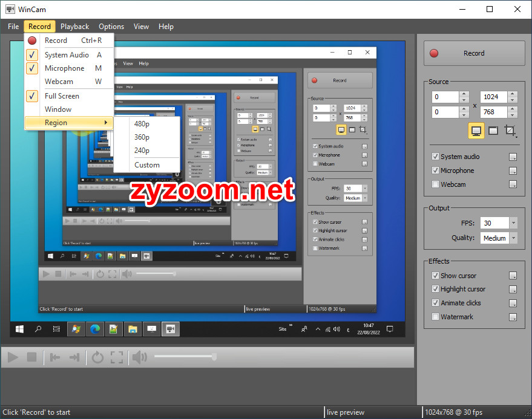Select 480p region preset
The height and width of the screenshot is (419, 532).
pos(146,124)
